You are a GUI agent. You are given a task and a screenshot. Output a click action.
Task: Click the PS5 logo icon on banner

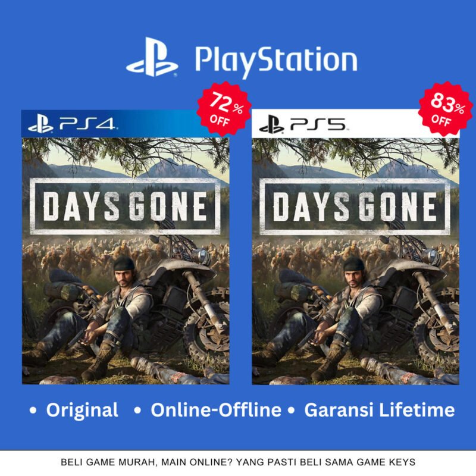tap(272, 124)
